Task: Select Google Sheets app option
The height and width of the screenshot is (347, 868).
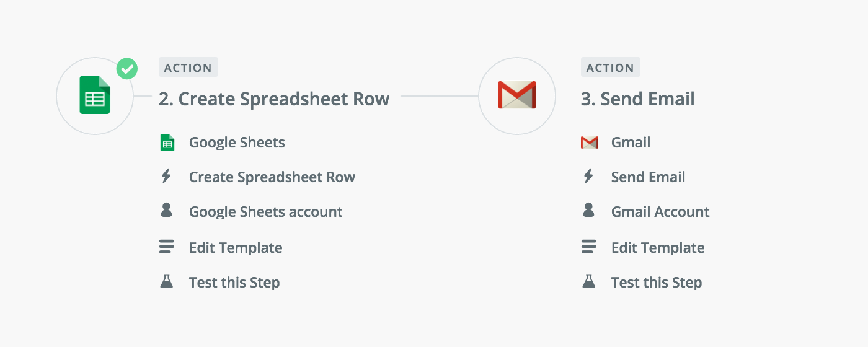Action: (237, 143)
